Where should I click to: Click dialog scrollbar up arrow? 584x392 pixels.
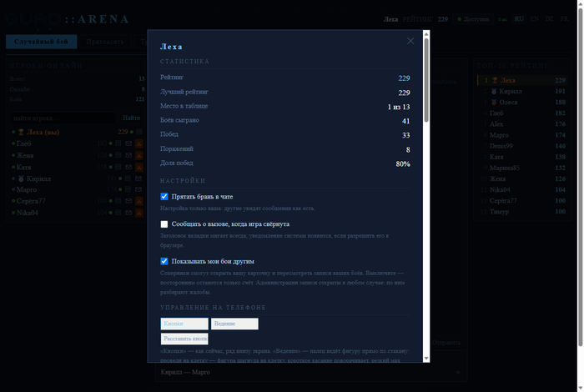pos(426,34)
